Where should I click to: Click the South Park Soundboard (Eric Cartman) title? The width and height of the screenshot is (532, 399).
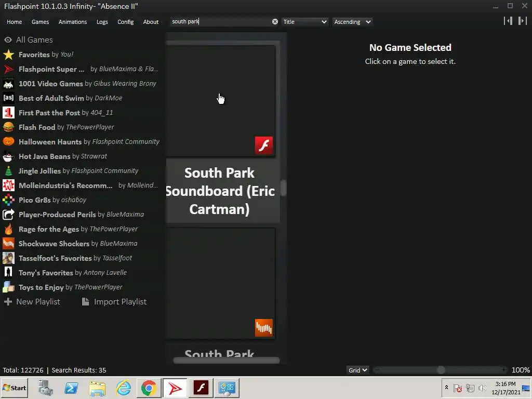[220, 191]
